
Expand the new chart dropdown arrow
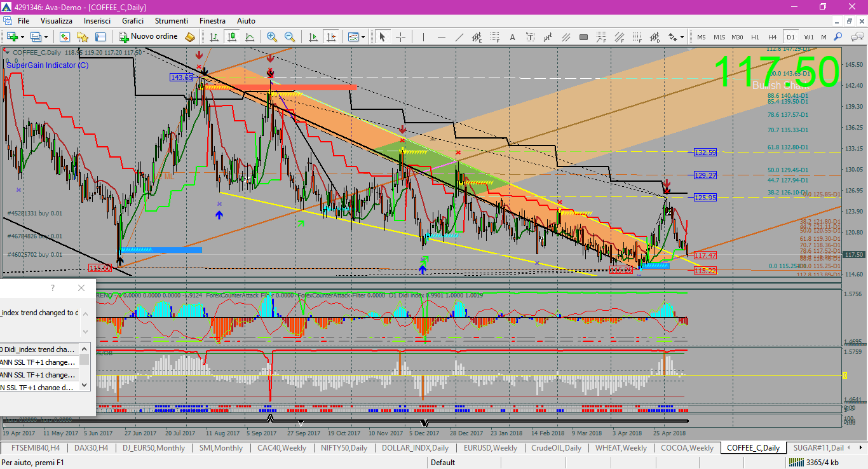tap(22, 37)
